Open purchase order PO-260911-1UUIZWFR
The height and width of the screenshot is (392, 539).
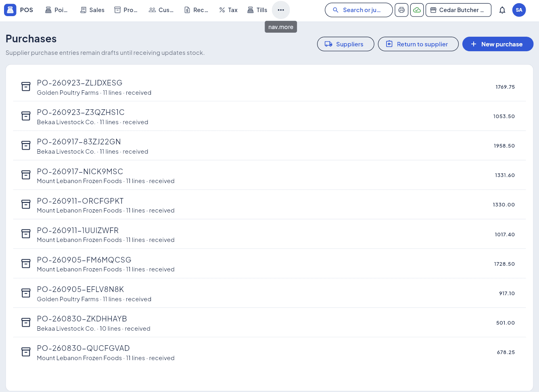point(269,234)
